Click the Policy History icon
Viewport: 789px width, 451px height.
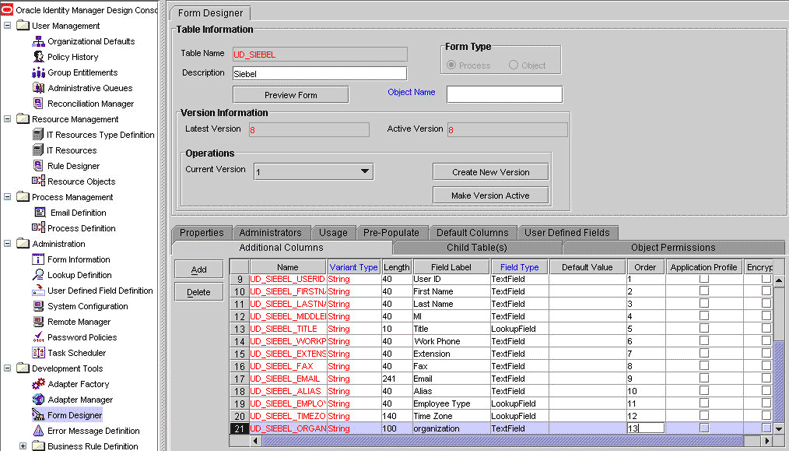pyautogui.click(x=39, y=57)
